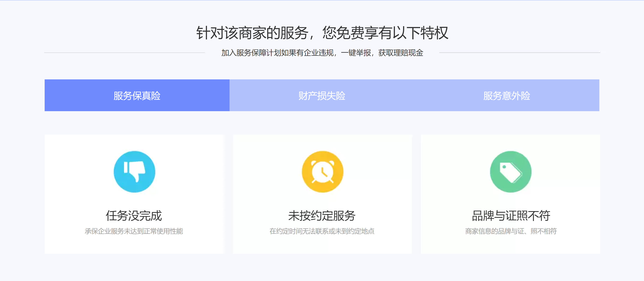The width and height of the screenshot is (644, 281).
Task: Click the divider line right of subtitle
Action: click(520, 53)
